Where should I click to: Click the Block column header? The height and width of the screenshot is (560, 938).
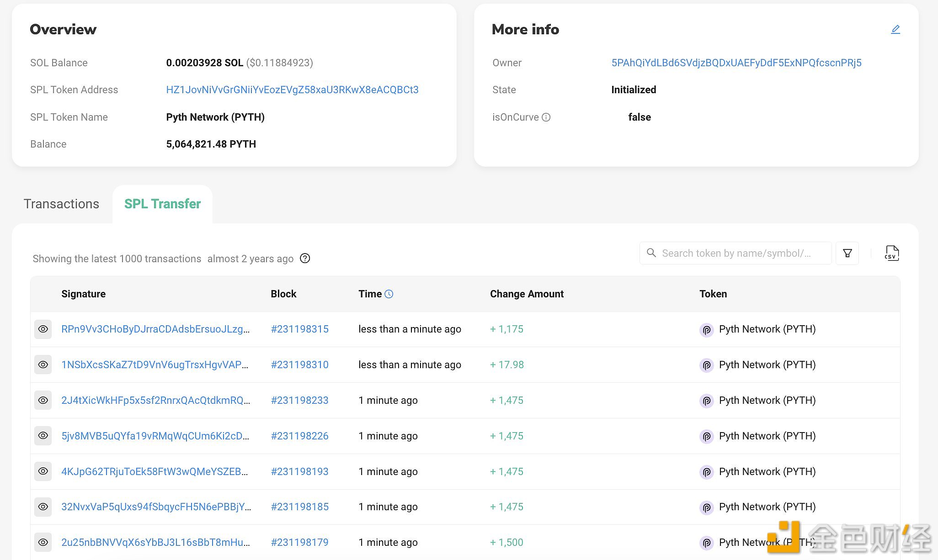[x=283, y=294]
